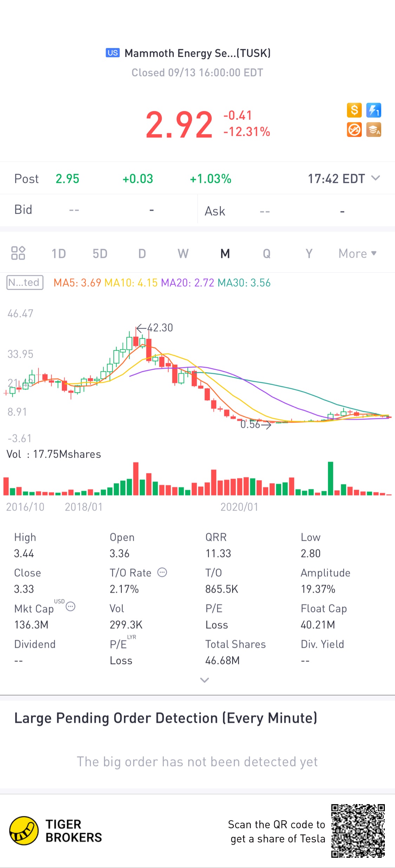This screenshot has width=395, height=868.
Task: Tap the Mammoth Energy (TUSK) title
Action: coord(197,53)
